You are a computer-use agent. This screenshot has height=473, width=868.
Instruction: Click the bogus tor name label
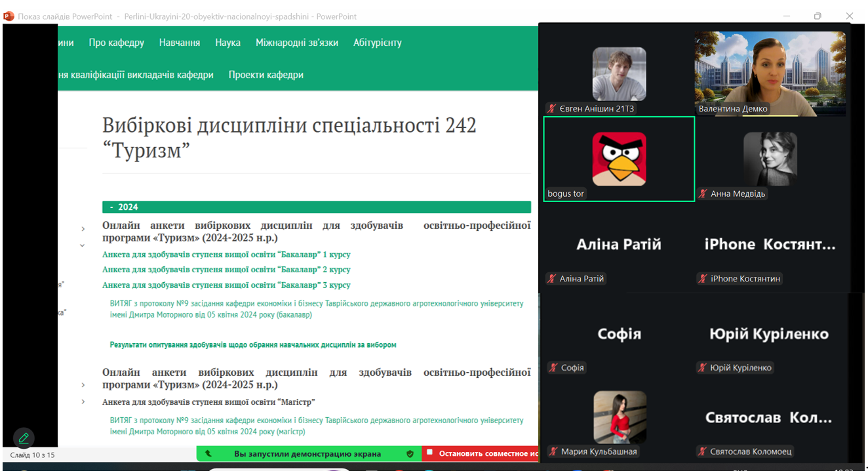pos(566,194)
